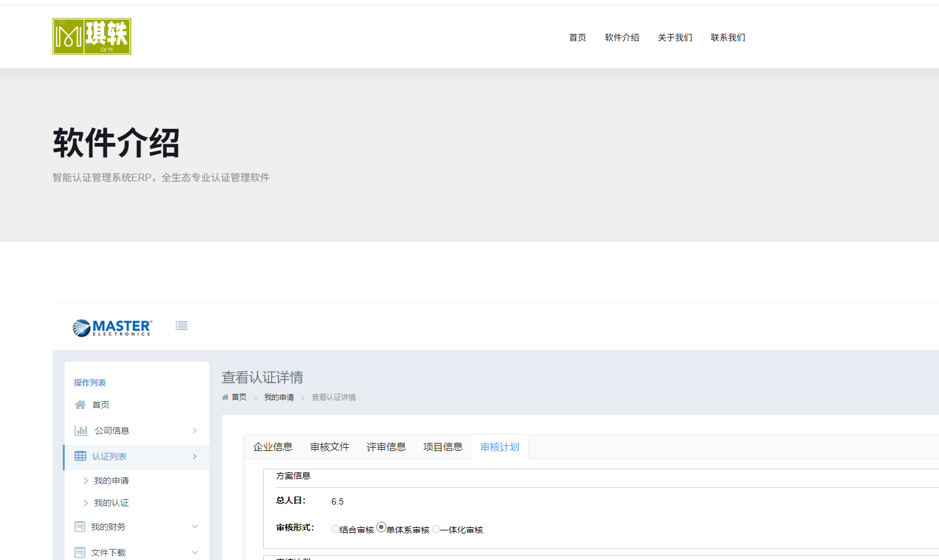Open 我的认证 in the sidebar
The image size is (939, 560).
coord(112,503)
